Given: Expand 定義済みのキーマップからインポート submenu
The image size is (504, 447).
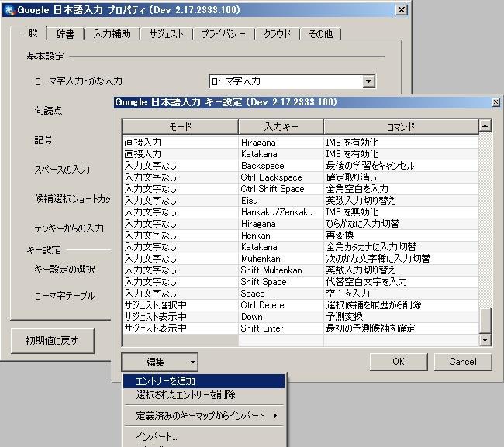Looking at the screenshot, I should coord(204,416).
